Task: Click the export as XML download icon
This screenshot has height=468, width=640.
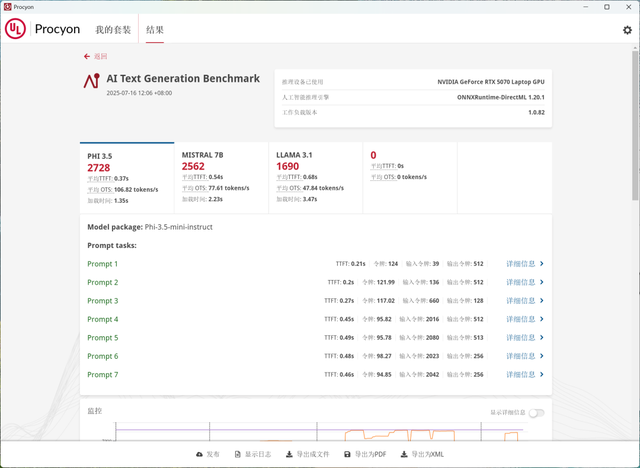Action: 404,454
